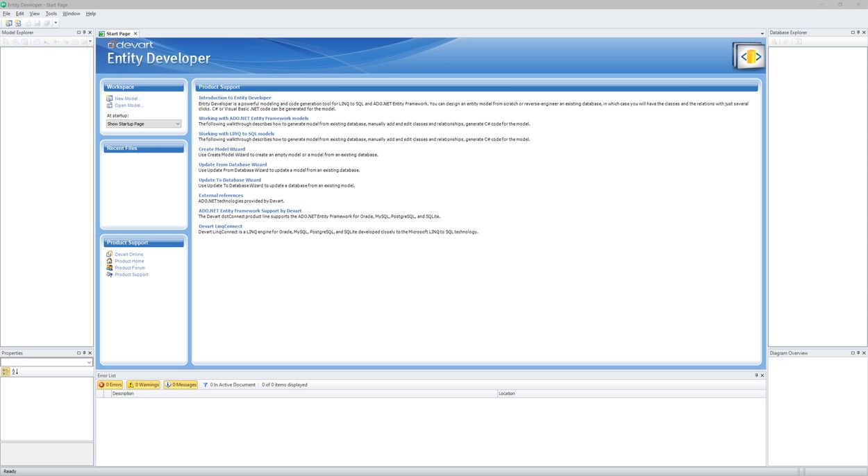Pin the Properties panel
Viewport: 868px width, 476px height.
84,353
